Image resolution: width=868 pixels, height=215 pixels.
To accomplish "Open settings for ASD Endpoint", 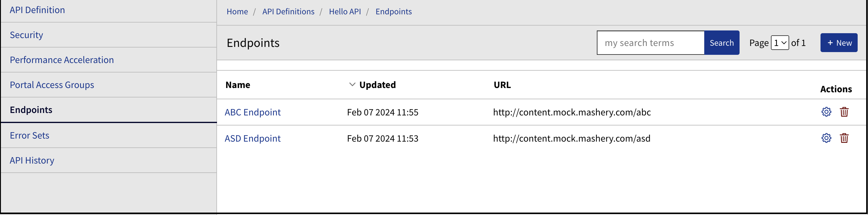I will 826,138.
